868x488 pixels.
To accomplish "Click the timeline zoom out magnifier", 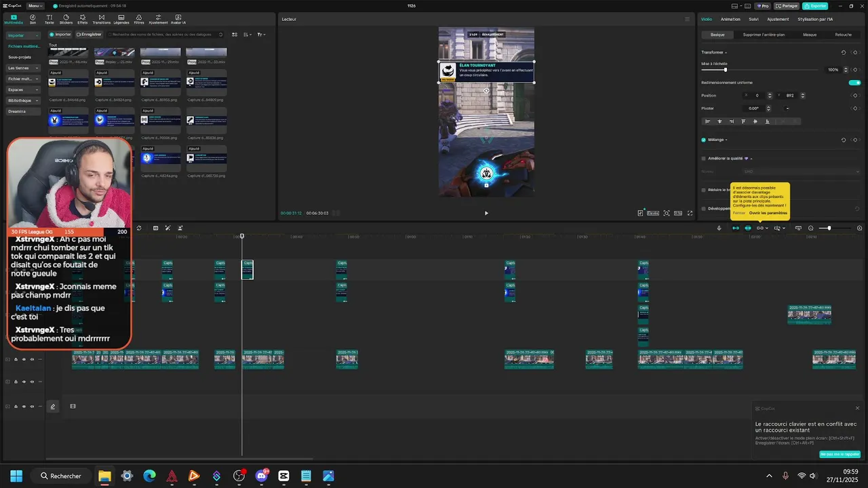I will click(811, 228).
